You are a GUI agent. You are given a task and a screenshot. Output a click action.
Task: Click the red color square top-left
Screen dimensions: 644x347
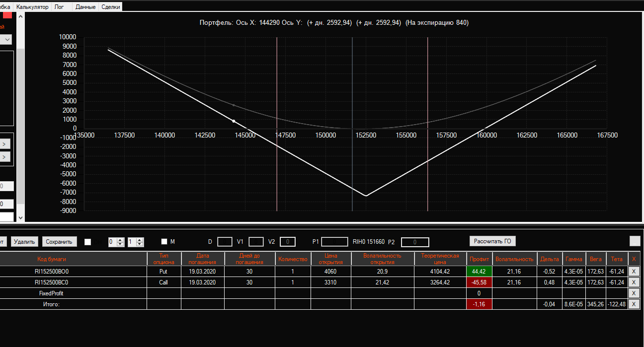[7, 15]
